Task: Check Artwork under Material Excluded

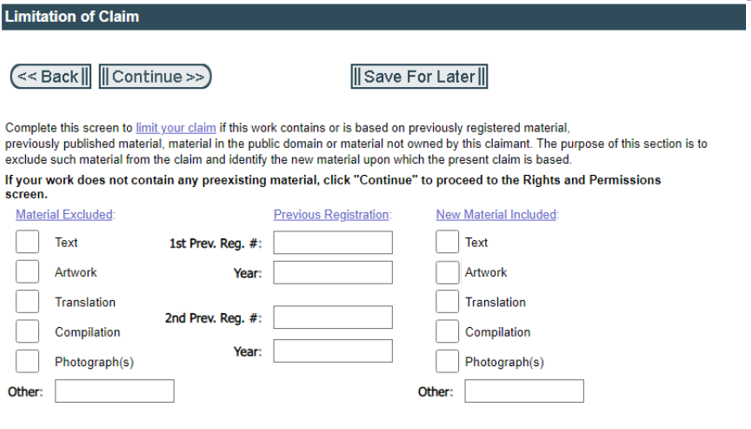Action: tap(28, 272)
